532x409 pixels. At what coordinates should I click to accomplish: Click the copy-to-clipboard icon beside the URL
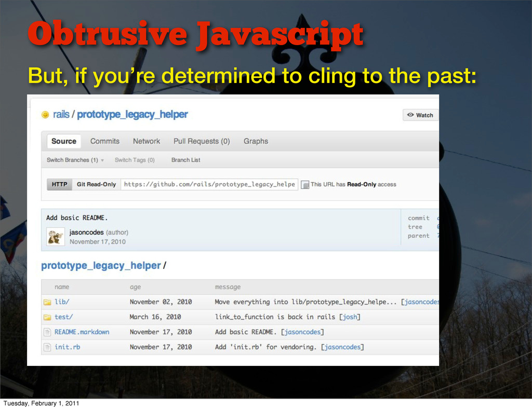click(x=305, y=185)
